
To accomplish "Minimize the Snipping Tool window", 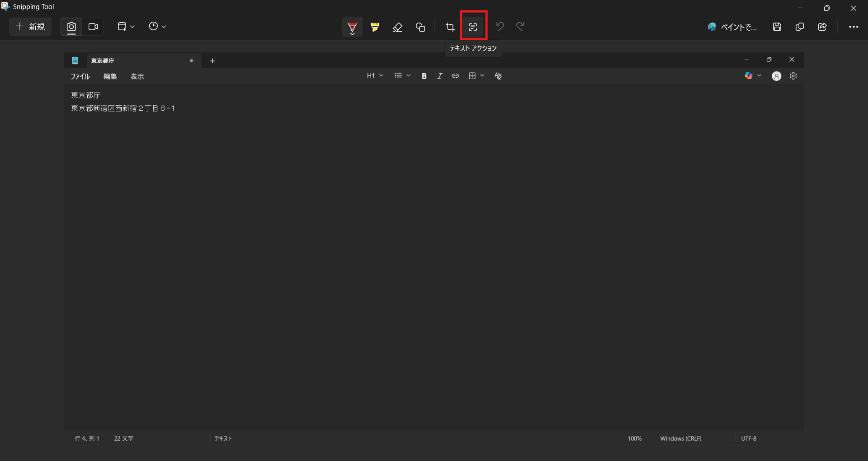I will (800, 8).
